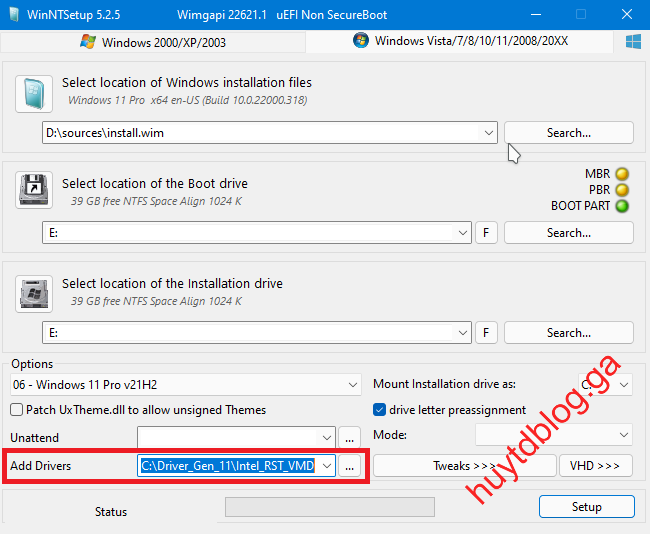The width and height of the screenshot is (650, 534).
Task: Click Search for Installation drive location
Action: [568, 333]
